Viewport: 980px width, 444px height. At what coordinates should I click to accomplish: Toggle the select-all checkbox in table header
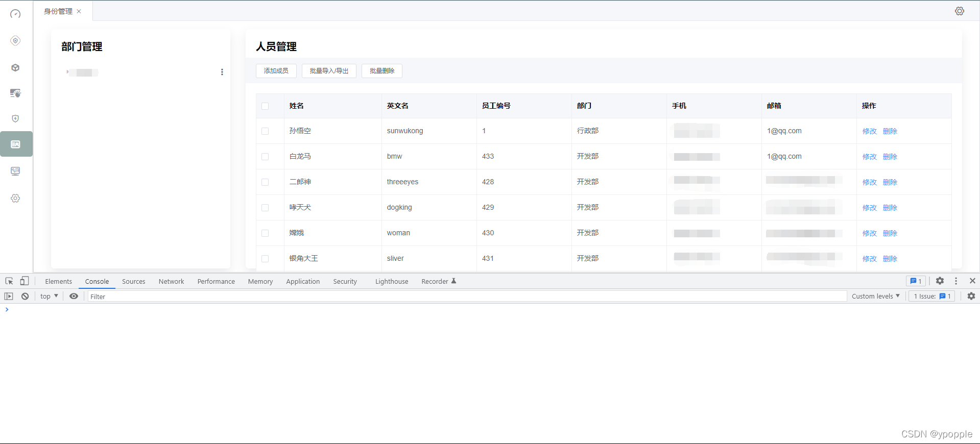[265, 106]
